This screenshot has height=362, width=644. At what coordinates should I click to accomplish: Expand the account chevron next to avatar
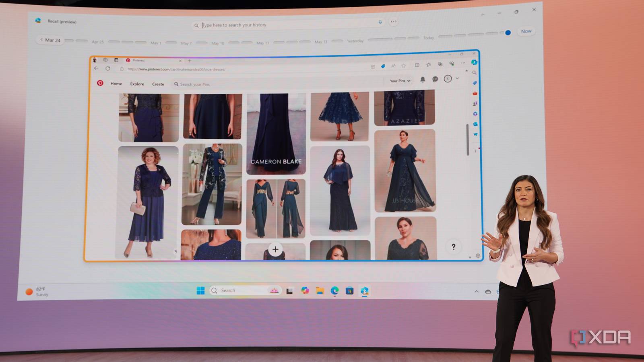pyautogui.click(x=457, y=78)
